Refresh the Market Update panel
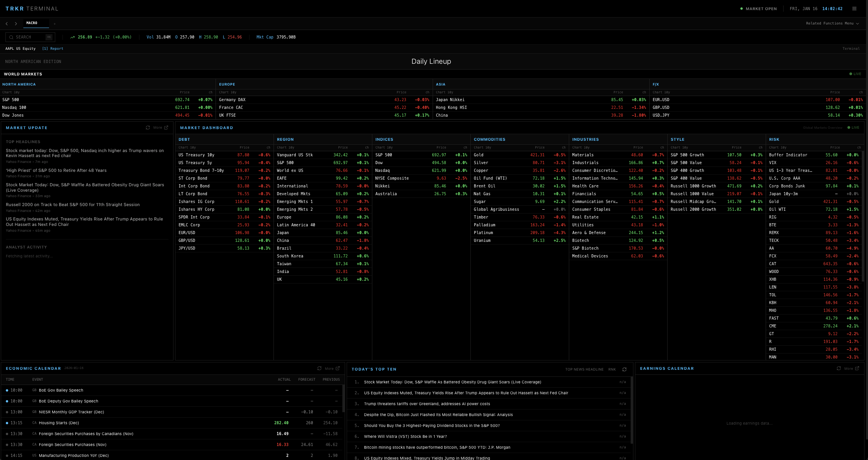Viewport: 868px width, 460px height. (x=148, y=127)
